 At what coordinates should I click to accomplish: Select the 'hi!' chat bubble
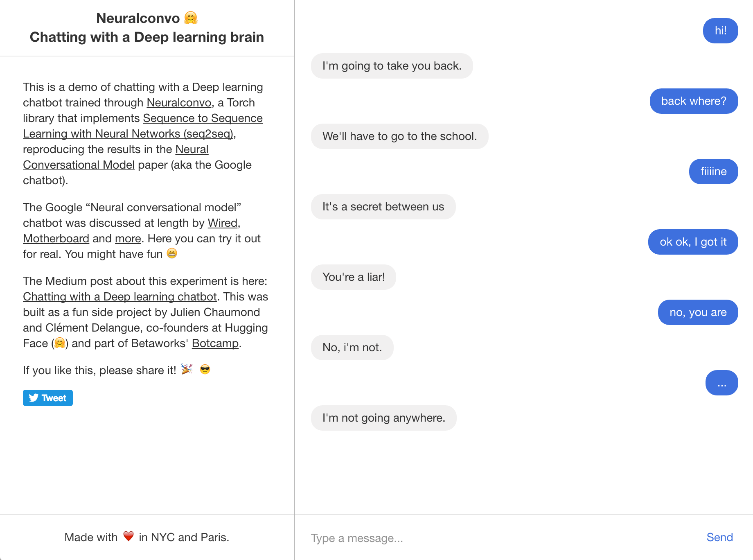720,30
